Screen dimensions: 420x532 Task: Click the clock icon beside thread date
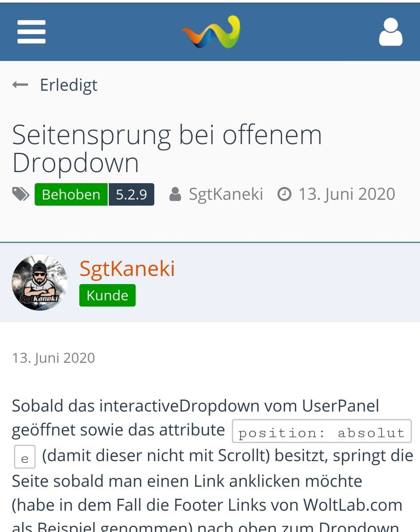(284, 194)
